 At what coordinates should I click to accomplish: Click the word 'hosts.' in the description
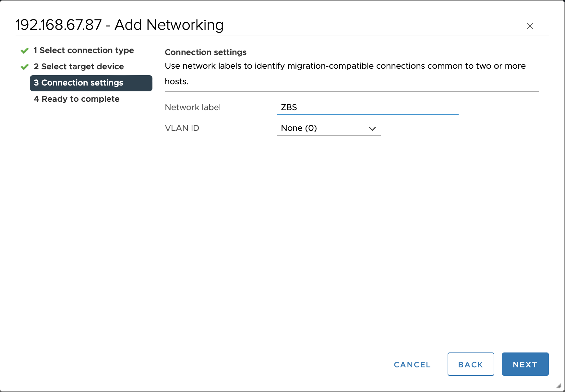point(176,82)
